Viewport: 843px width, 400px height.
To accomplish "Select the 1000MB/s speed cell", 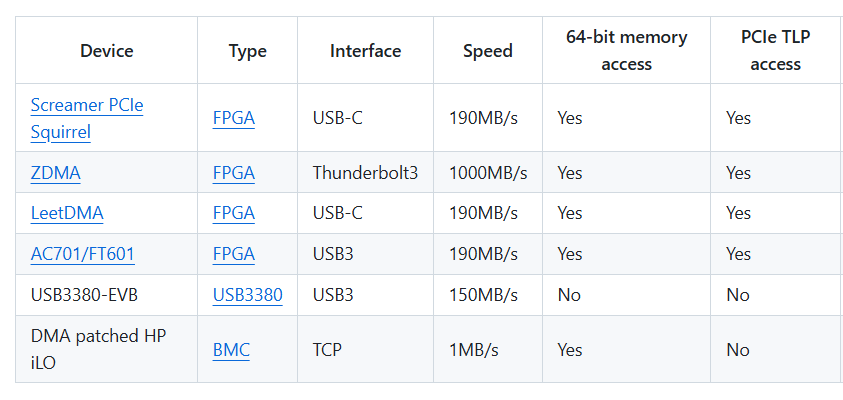I will click(x=488, y=173).
